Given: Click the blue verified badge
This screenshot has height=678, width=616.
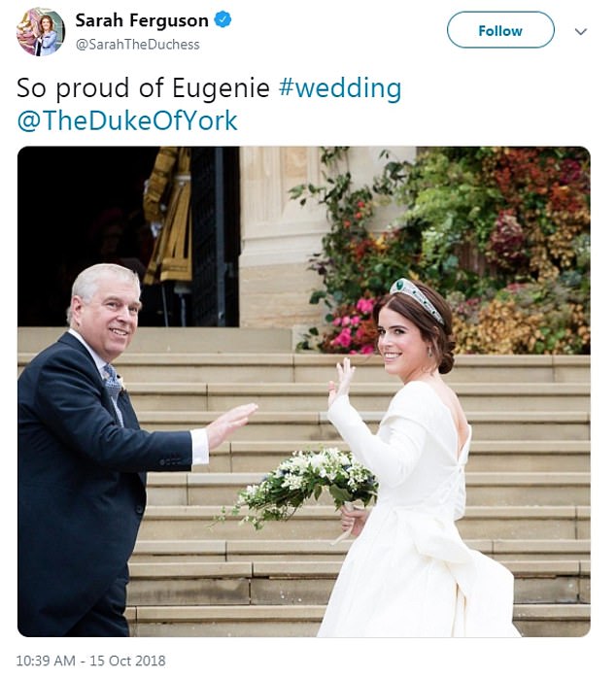Looking at the screenshot, I should (x=222, y=19).
